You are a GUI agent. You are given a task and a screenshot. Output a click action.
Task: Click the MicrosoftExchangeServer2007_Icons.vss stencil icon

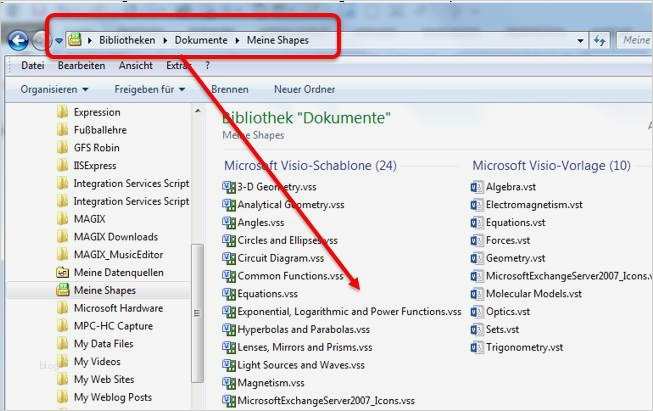(x=229, y=401)
